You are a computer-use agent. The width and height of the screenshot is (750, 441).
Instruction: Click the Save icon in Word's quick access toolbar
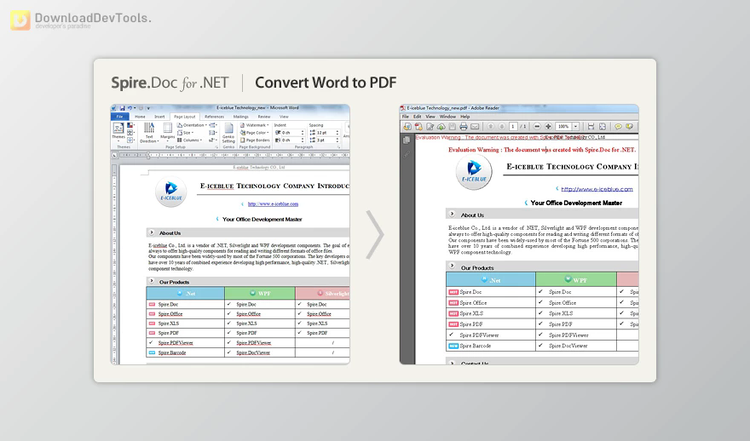pyautogui.click(x=122, y=108)
